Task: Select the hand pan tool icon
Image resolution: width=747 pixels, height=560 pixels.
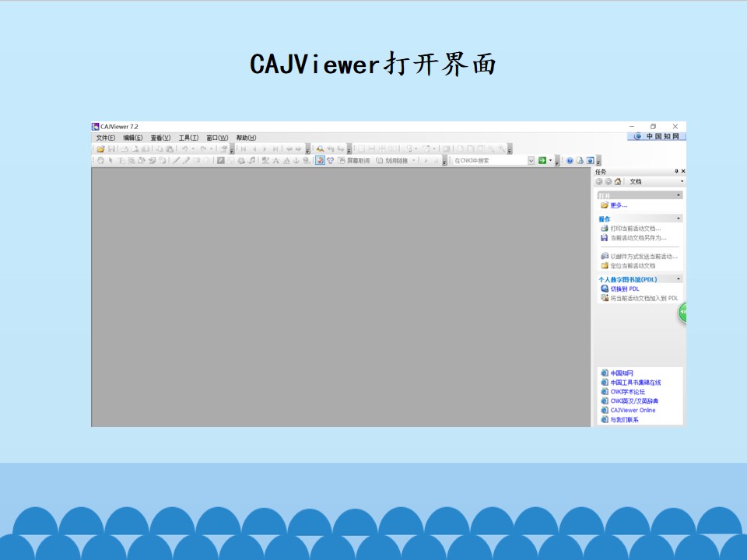Action: coord(100,160)
